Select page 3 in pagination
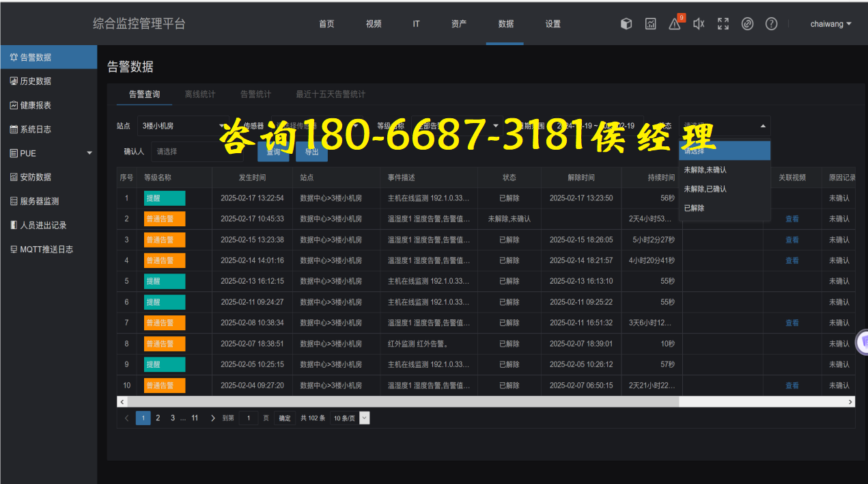This screenshot has height=484, width=868. click(x=173, y=418)
